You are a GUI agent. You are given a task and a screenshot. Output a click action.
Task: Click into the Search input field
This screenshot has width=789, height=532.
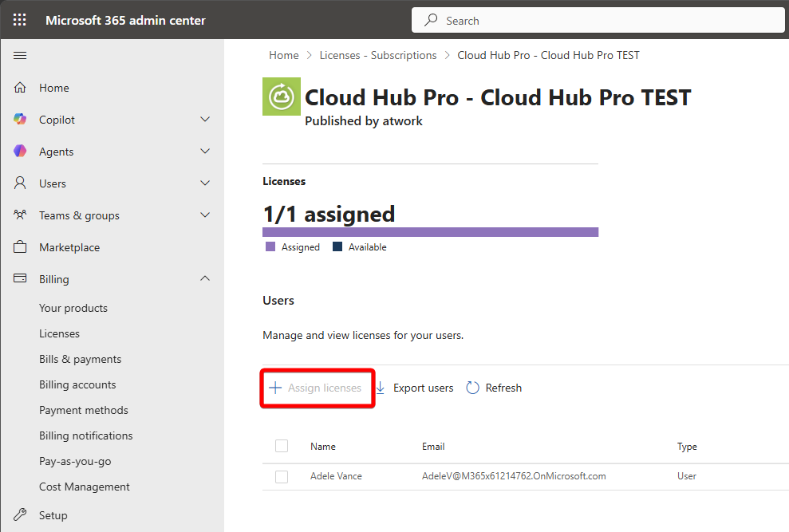tap(598, 21)
